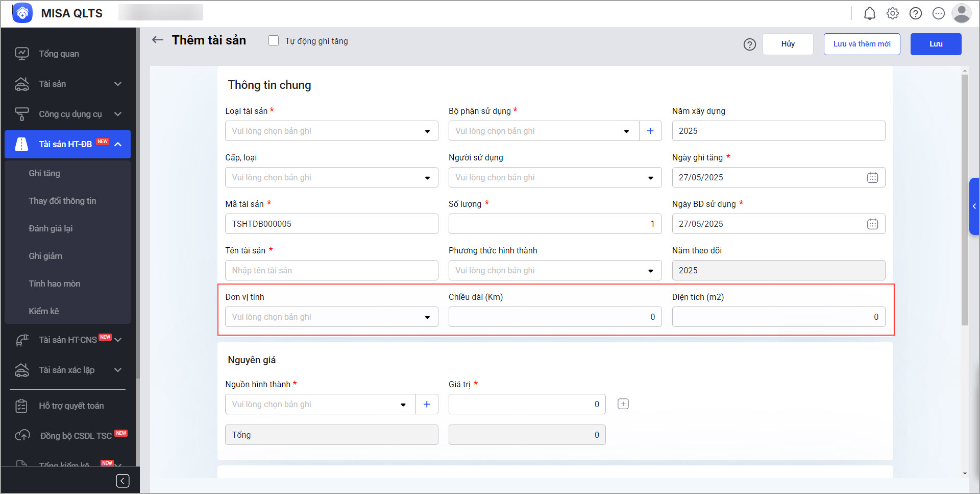Open the Loại tài sản dropdown
Screen dimensions: 980x494
(x=331, y=131)
